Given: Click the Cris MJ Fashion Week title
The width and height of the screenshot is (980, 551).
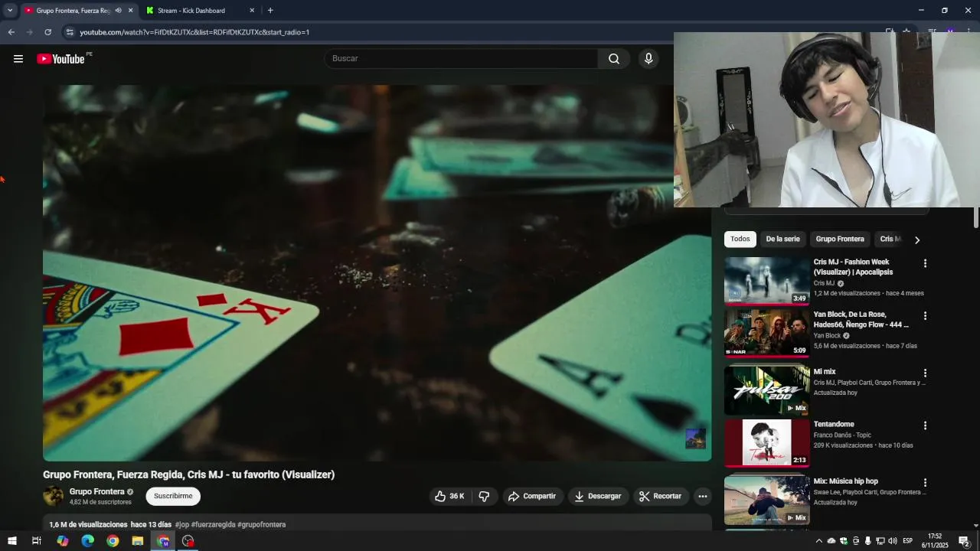Looking at the screenshot, I should (x=853, y=267).
